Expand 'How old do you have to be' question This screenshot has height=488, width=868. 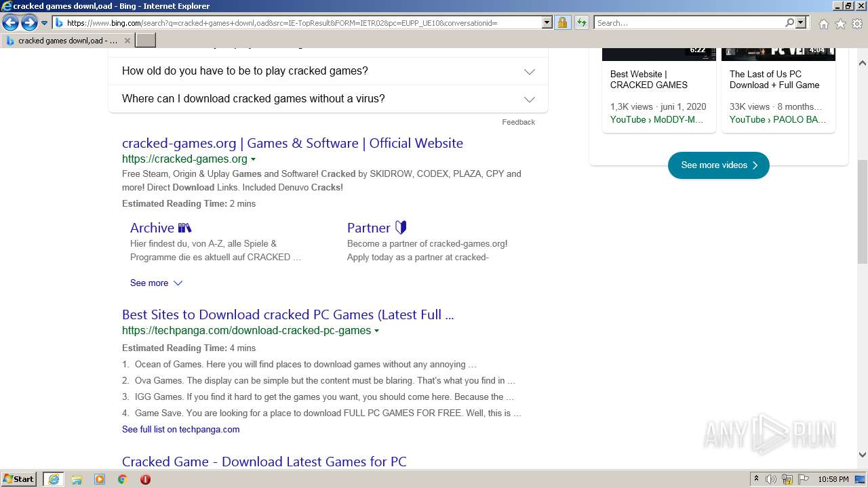(x=328, y=71)
